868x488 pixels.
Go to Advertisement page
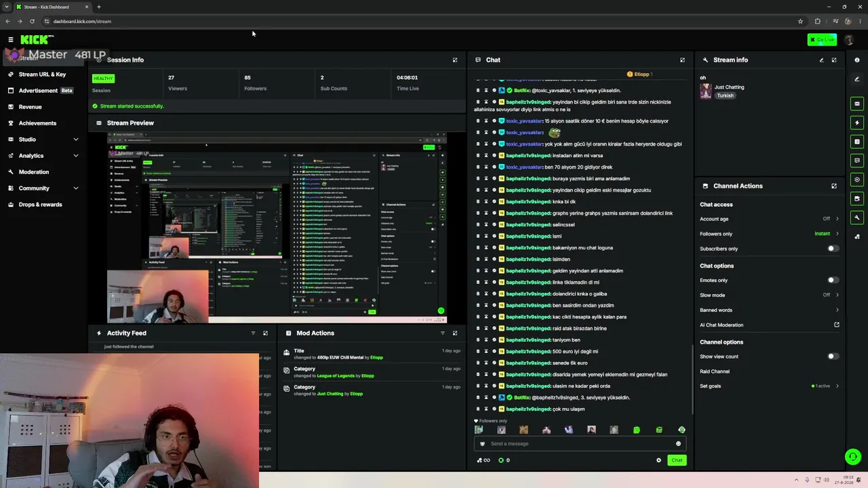point(43,91)
